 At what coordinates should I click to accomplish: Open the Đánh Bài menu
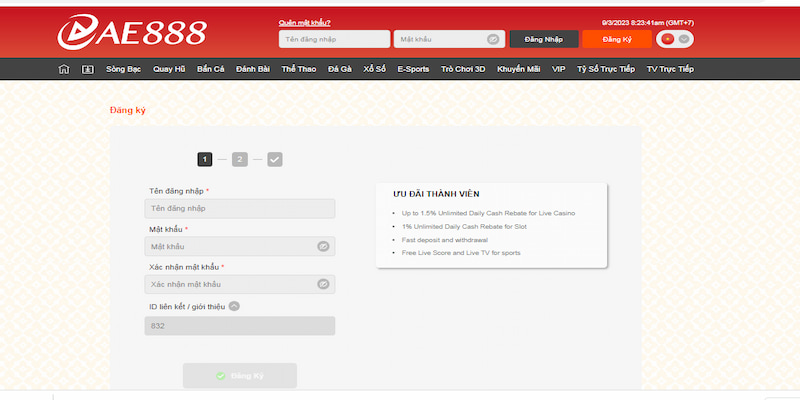coord(253,69)
